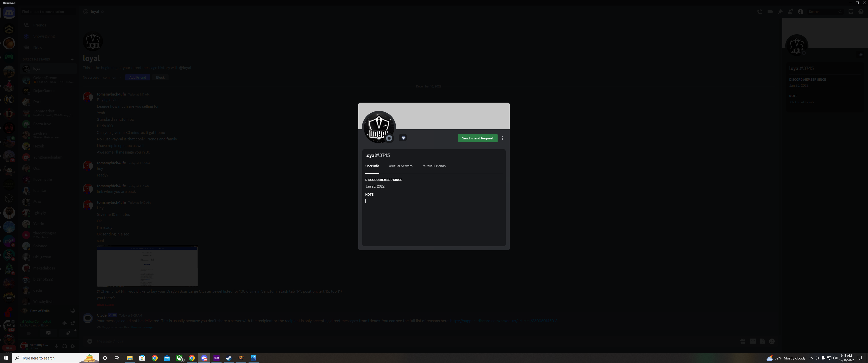Open NZXT CAM from the taskbar
This screenshot has width=868, height=363.
216,358
